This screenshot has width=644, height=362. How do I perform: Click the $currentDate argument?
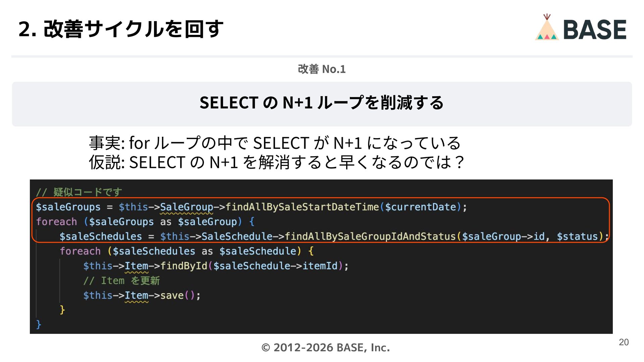click(420, 207)
